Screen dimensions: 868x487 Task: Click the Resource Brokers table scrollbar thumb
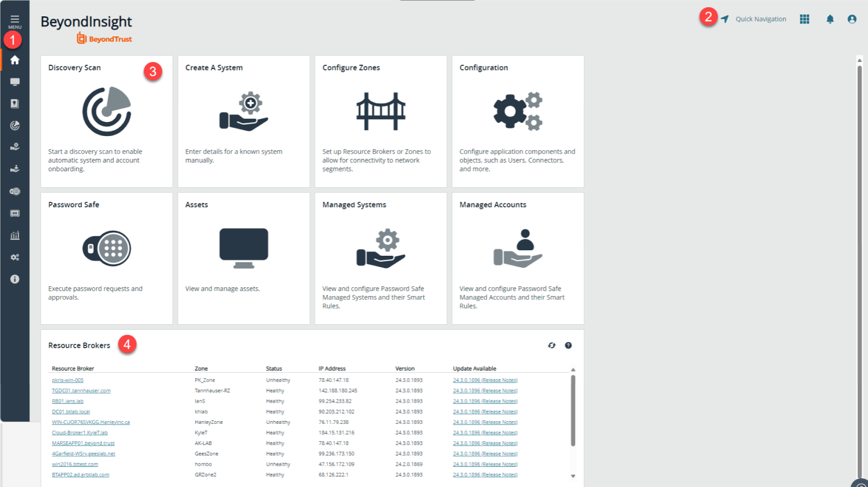(x=573, y=411)
